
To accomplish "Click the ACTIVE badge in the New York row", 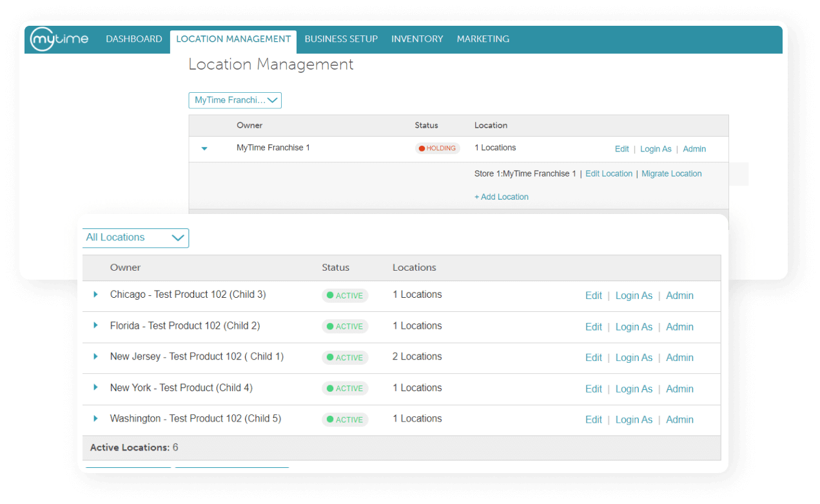I will (345, 389).
